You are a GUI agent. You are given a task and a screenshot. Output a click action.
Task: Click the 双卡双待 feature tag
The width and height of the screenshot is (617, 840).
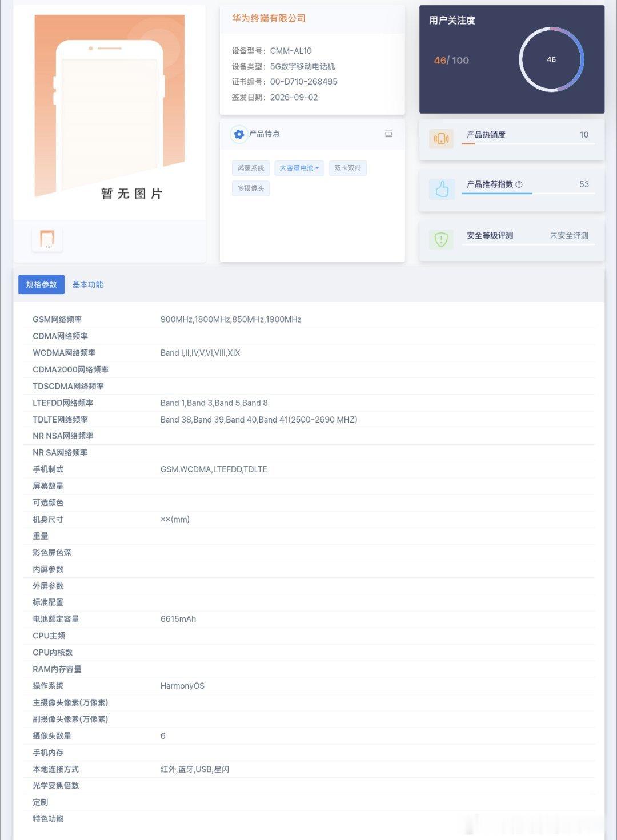tap(347, 168)
